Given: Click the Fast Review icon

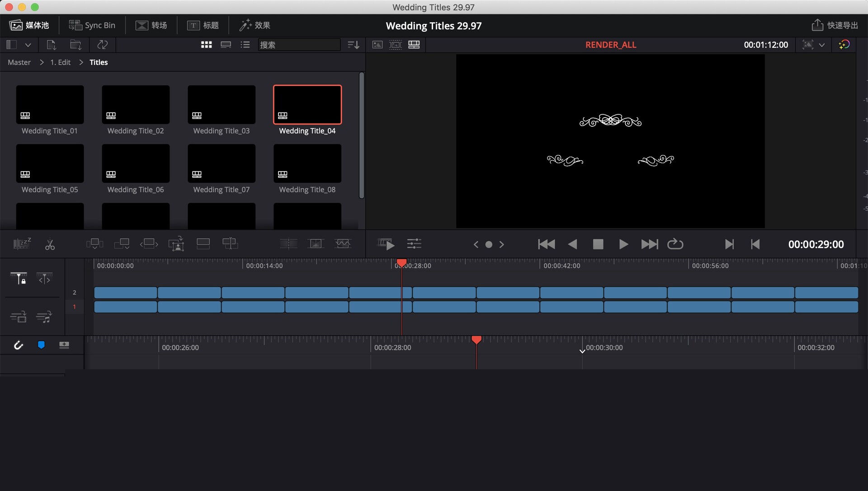Looking at the screenshot, I should click(x=386, y=244).
